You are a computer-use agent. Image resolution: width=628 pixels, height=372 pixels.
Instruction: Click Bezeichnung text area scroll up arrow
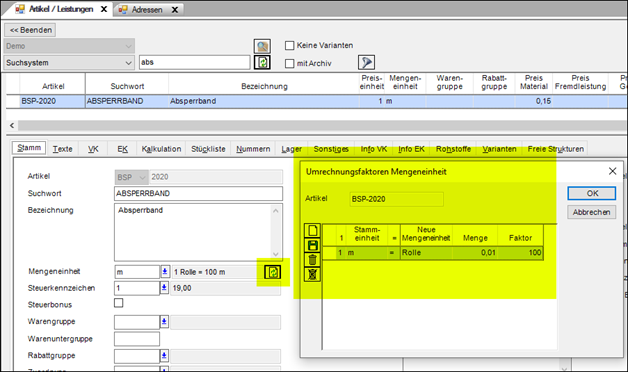tap(276, 211)
